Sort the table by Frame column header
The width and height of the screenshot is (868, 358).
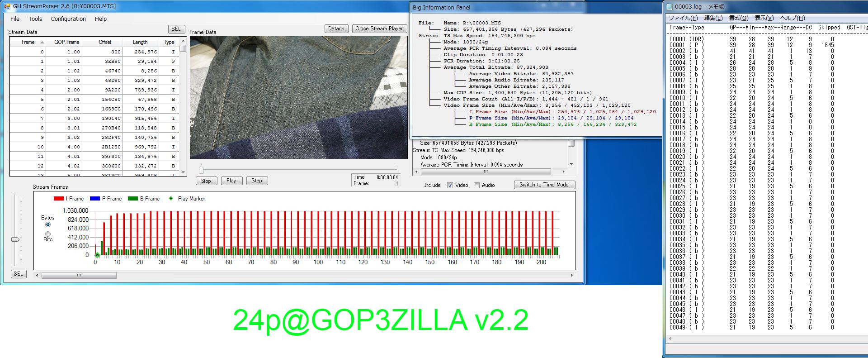tap(28, 42)
